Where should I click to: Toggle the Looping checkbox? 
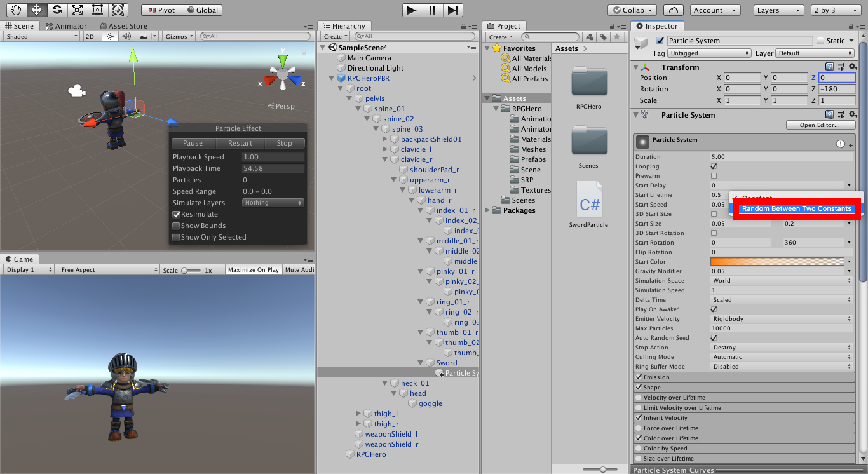coord(714,166)
